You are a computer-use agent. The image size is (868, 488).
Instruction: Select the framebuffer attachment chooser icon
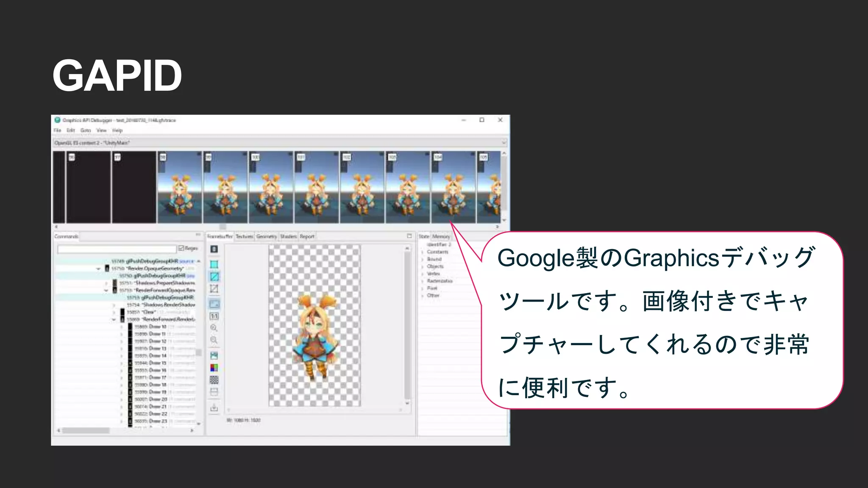point(214,249)
